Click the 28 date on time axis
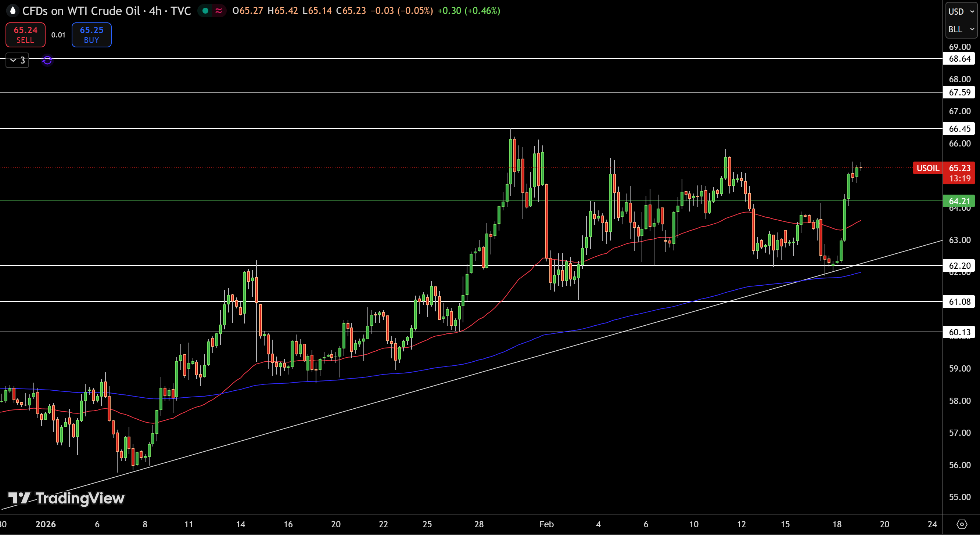The height and width of the screenshot is (535, 980). (x=479, y=524)
